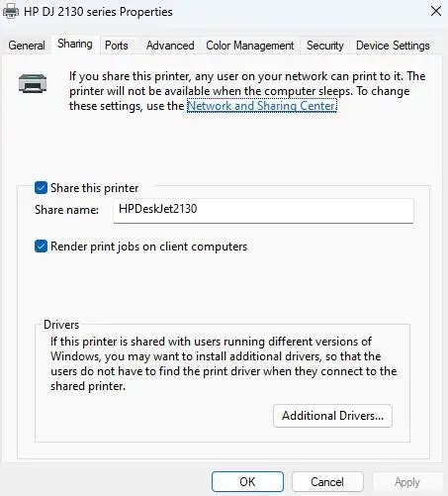This screenshot has height=496, width=448.
Task: Open the Device Settings tab
Action: (393, 46)
